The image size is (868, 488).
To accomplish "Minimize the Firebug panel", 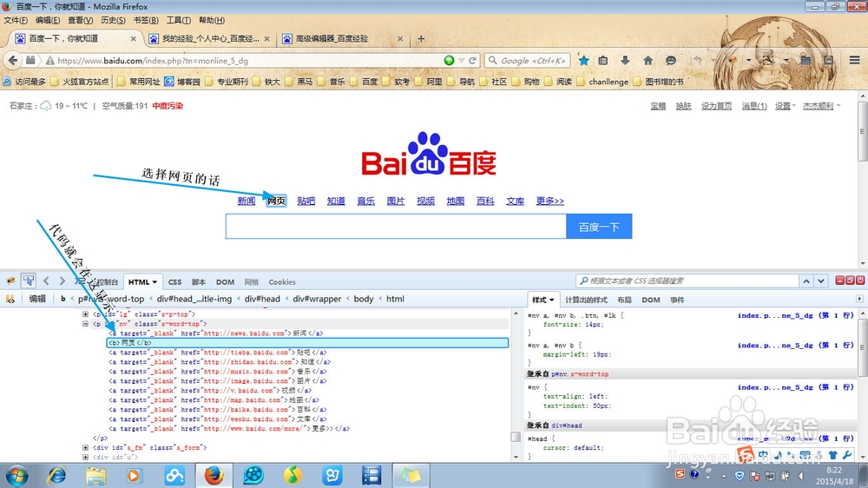I will pyautogui.click(x=839, y=280).
